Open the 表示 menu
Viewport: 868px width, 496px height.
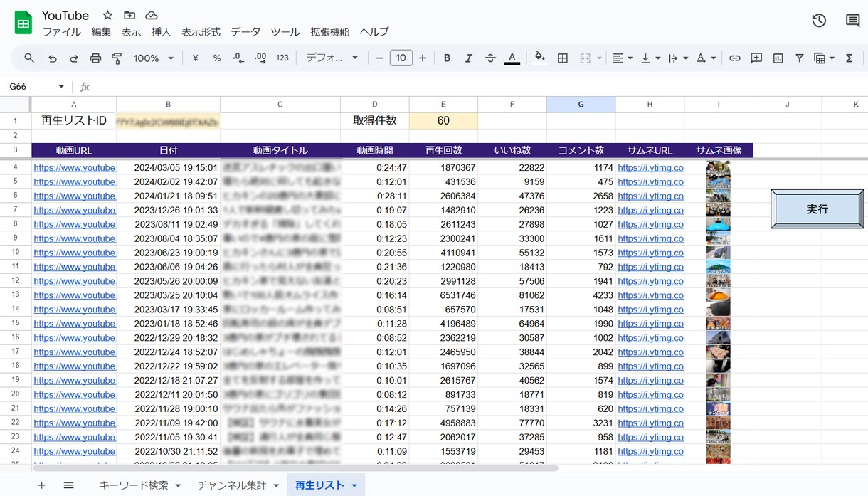click(x=131, y=32)
